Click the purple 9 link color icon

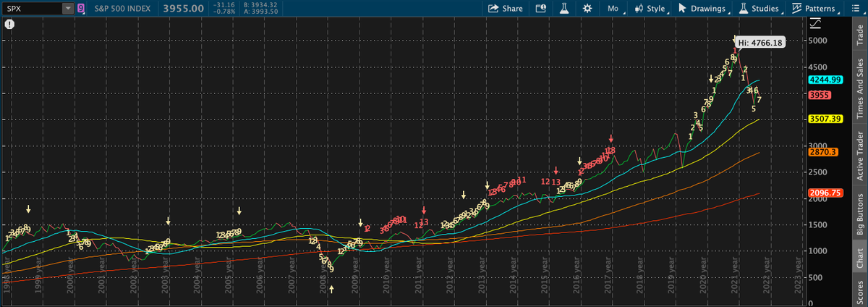tap(80, 9)
